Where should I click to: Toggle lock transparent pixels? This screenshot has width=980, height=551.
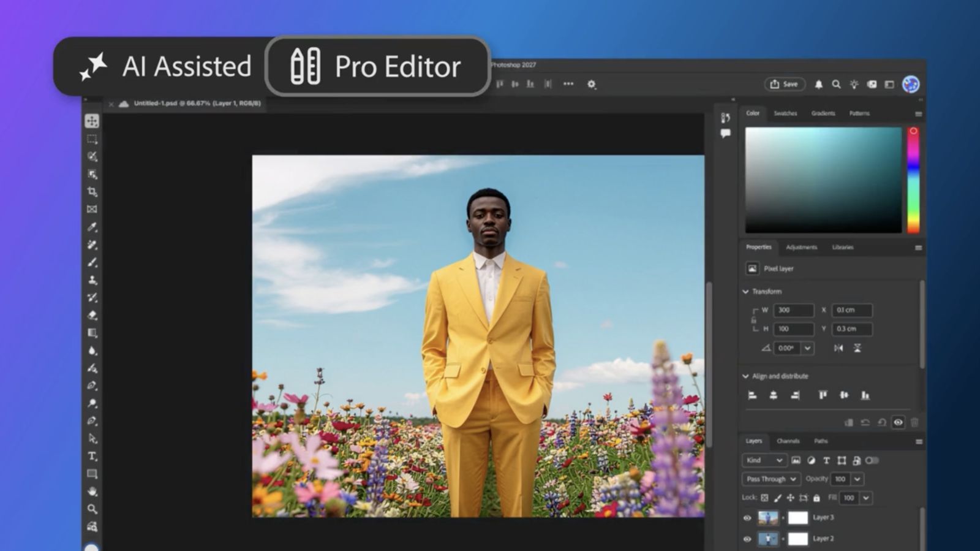(764, 498)
